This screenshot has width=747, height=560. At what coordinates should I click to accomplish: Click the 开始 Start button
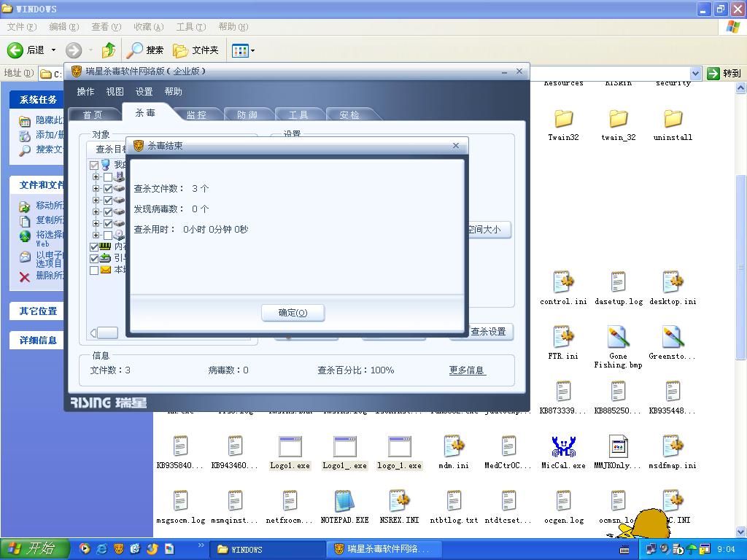coord(34,549)
